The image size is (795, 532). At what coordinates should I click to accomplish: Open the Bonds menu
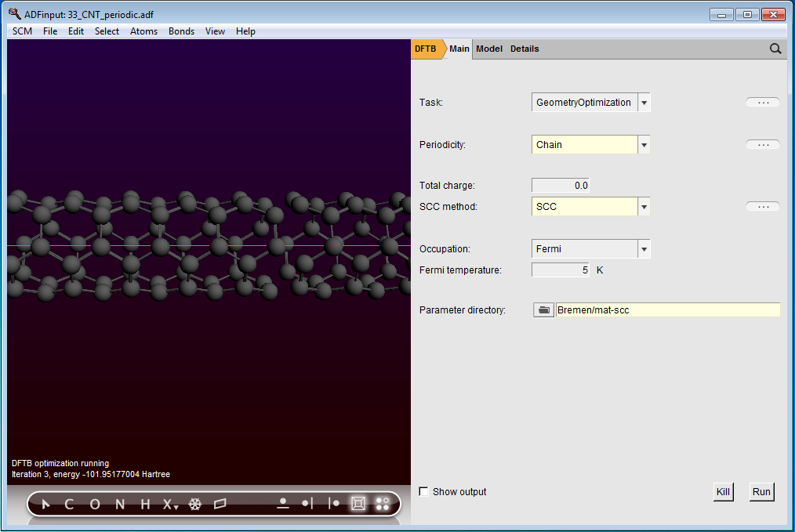pyautogui.click(x=182, y=31)
